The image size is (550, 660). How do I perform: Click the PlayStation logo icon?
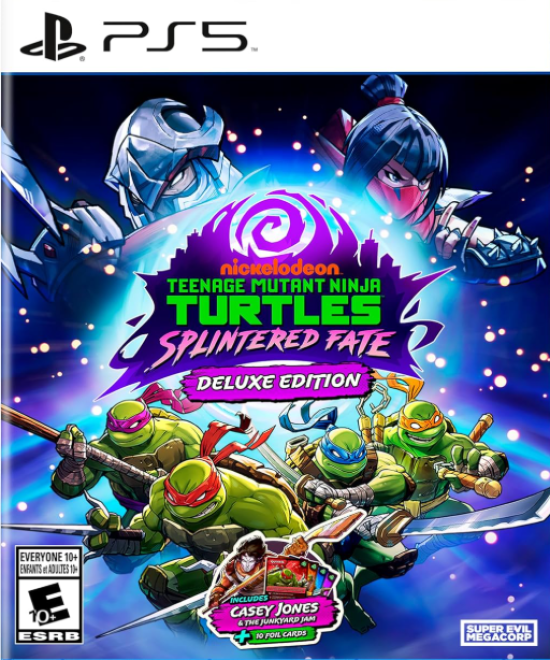[53, 37]
